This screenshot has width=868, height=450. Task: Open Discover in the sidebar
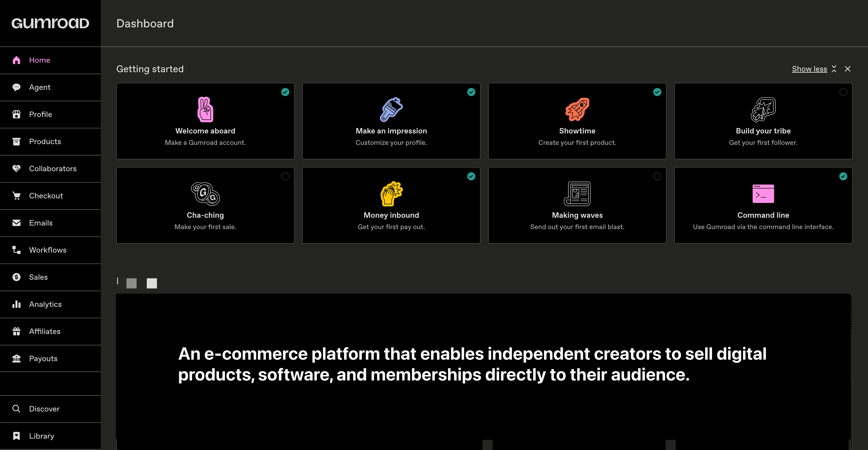pyautogui.click(x=50, y=409)
